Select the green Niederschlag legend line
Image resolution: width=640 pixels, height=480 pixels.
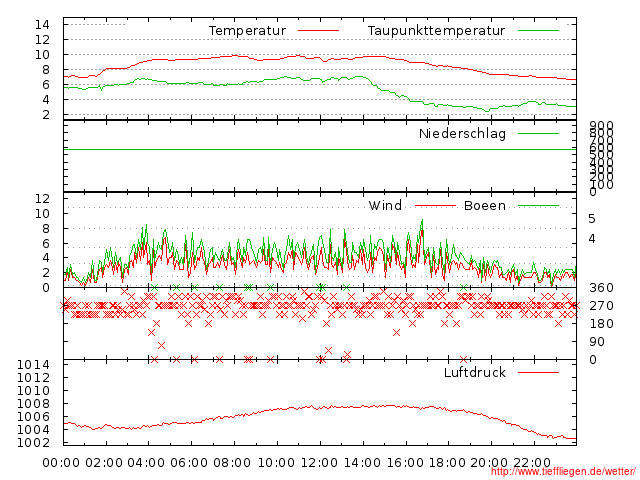(x=538, y=133)
